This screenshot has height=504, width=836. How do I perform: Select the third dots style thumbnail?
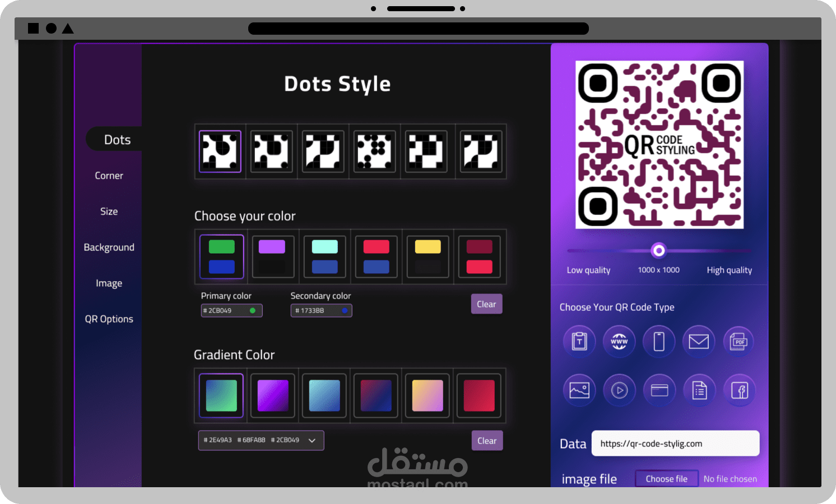coord(323,151)
